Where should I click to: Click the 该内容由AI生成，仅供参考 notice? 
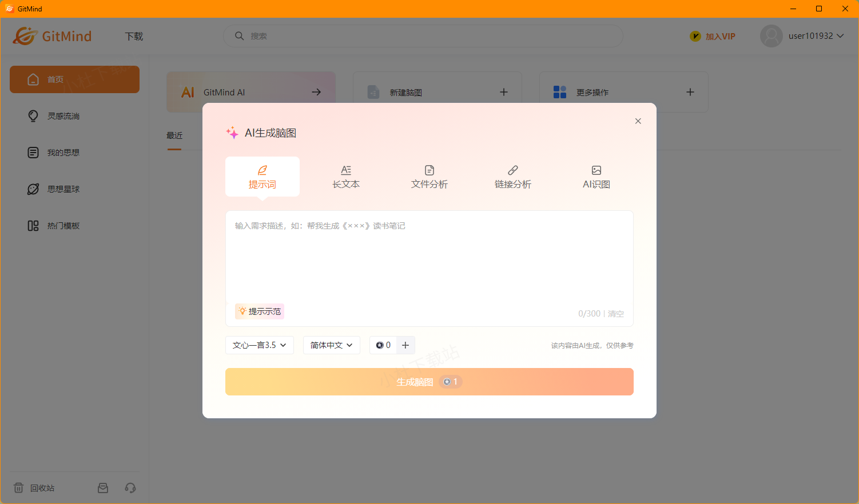(x=592, y=346)
